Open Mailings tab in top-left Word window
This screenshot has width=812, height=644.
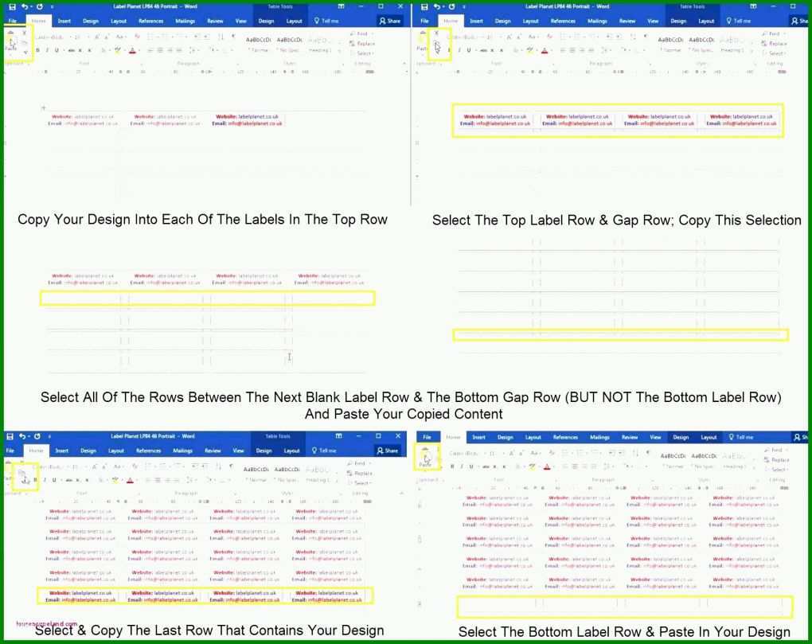(x=185, y=21)
